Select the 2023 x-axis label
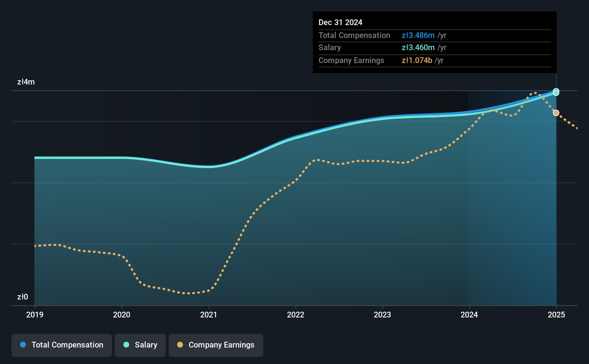The width and height of the screenshot is (589, 364). click(382, 315)
